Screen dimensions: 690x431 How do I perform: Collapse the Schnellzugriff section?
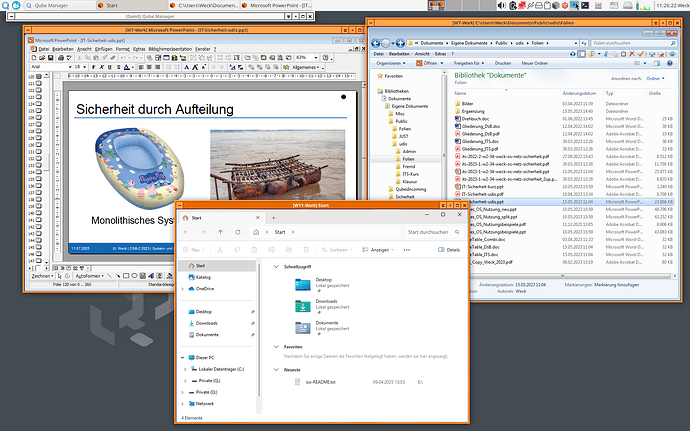pos(277,266)
